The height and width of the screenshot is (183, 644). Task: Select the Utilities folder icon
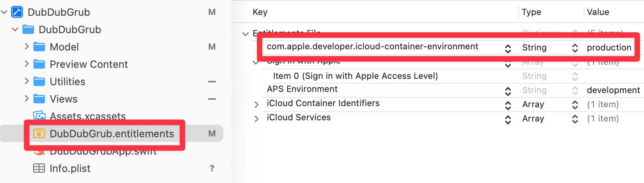coord(39,82)
